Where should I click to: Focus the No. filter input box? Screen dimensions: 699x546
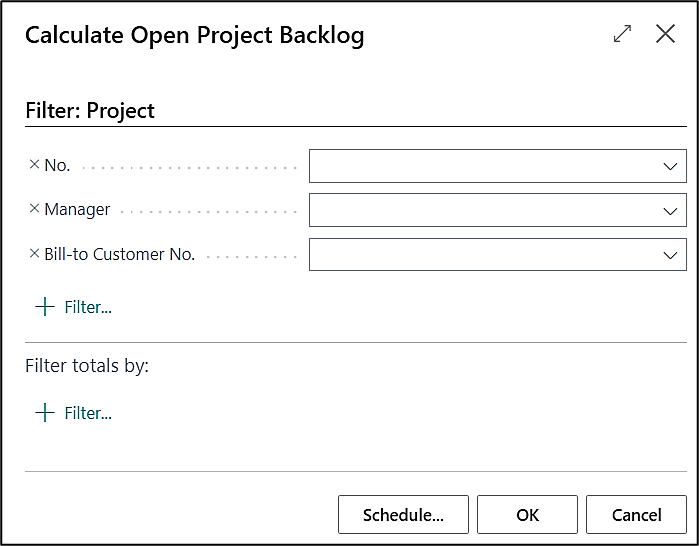point(482,167)
